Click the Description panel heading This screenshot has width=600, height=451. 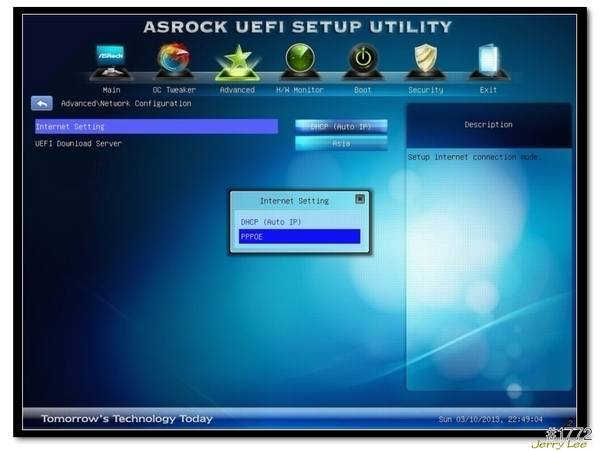pos(488,124)
